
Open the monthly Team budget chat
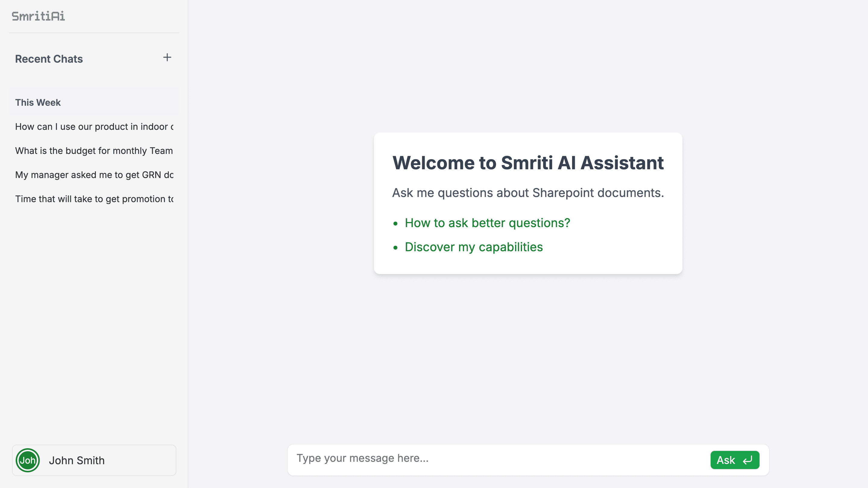94,151
